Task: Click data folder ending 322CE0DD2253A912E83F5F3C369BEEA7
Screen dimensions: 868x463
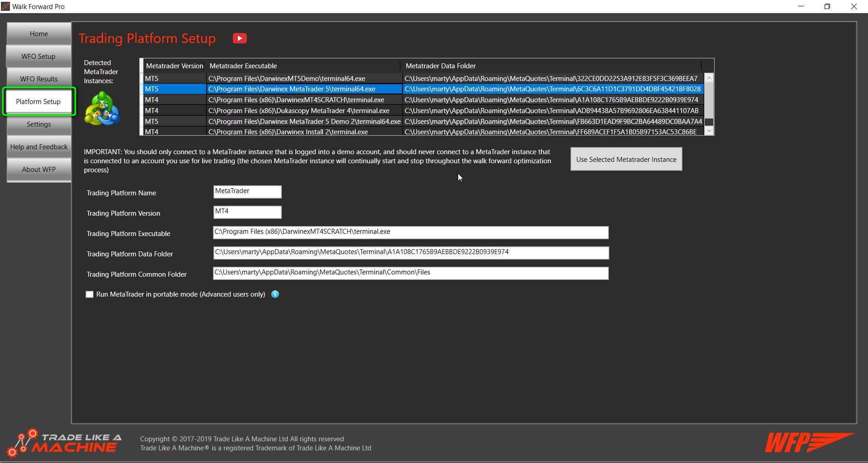Action: click(553, 78)
